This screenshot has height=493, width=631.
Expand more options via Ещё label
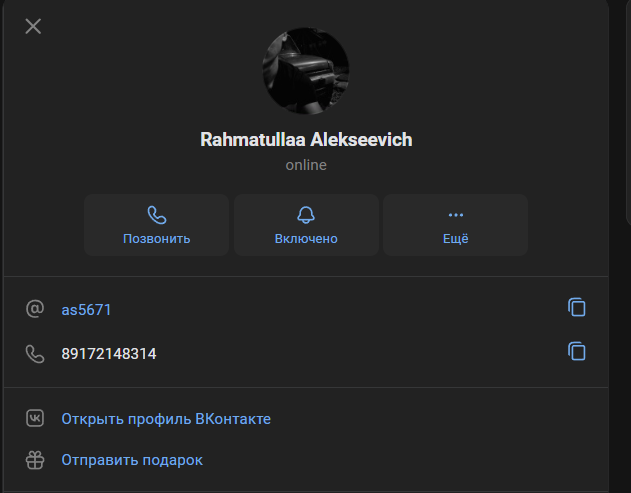[x=456, y=239]
